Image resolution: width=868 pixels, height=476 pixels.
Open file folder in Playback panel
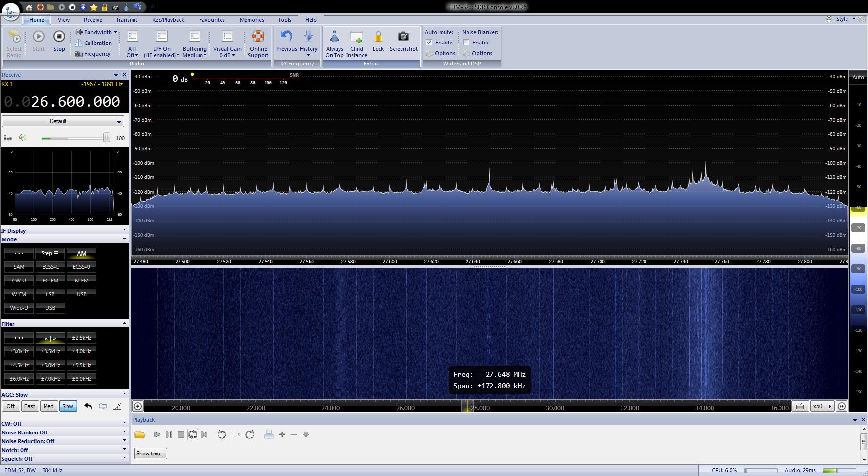[x=140, y=434]
